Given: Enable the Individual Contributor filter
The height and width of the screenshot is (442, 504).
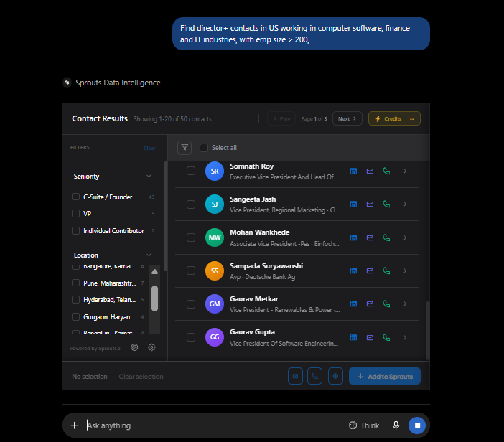Looking at the screenshot, I should pyautogui.click(x=75, y=230).
